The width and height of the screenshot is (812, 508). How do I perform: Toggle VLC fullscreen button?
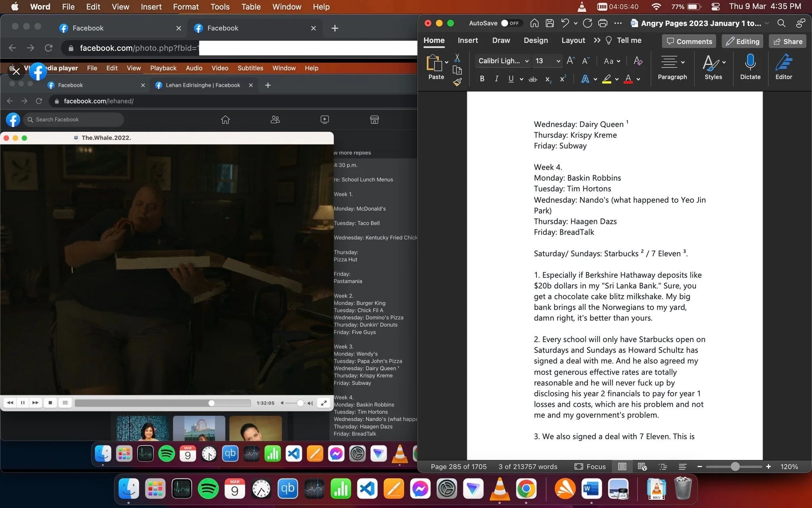(x=324, y=403)
